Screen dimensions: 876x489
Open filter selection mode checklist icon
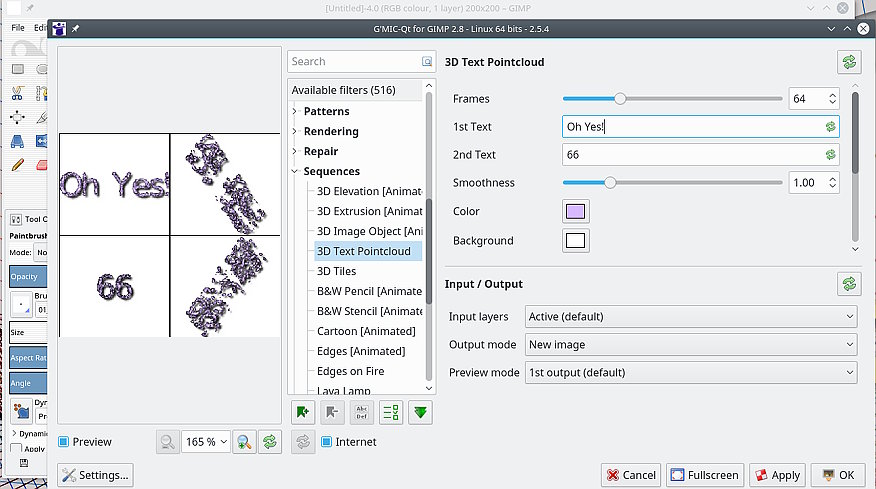point(391,412)
